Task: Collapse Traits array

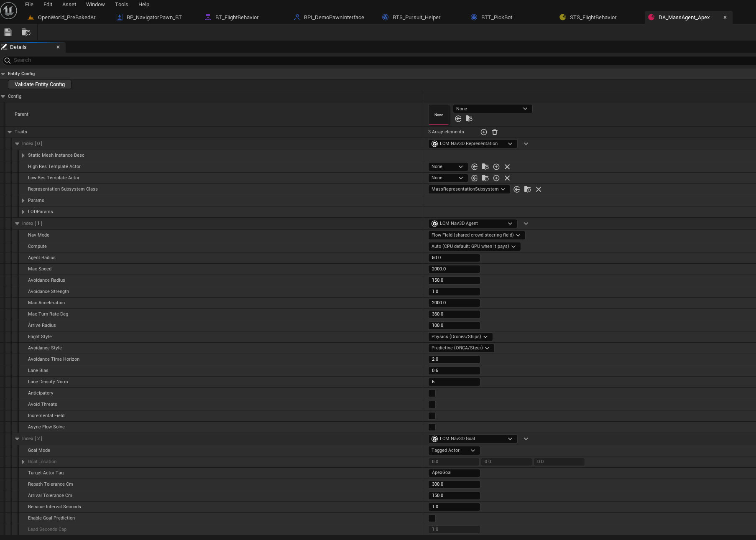Action: (x=10, y=132)
